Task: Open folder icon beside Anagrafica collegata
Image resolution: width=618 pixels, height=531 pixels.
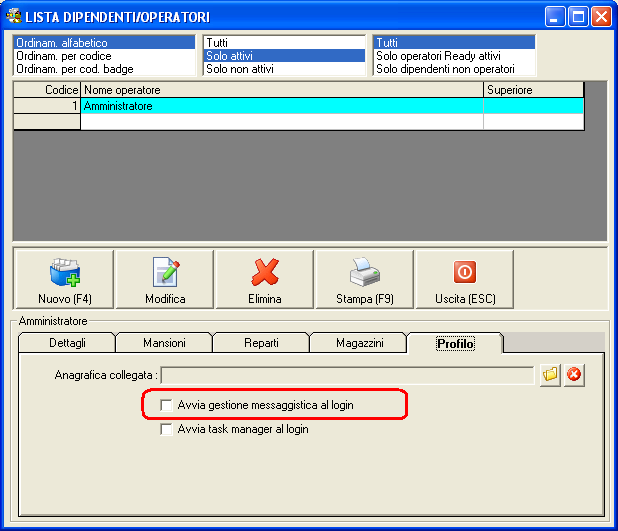Action: coord(550,374)
